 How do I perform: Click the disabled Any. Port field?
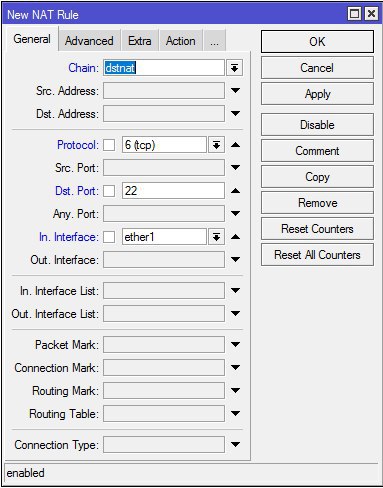point(164,214)
